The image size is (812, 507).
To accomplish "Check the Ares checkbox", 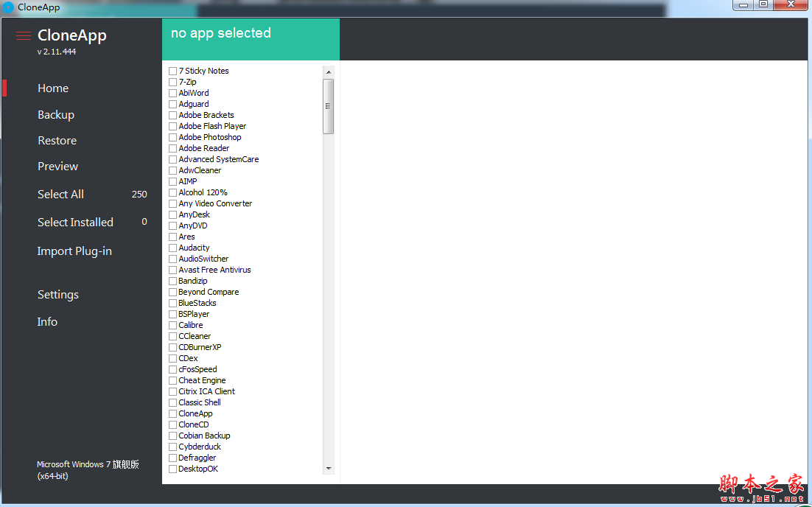I will (173, 237).
